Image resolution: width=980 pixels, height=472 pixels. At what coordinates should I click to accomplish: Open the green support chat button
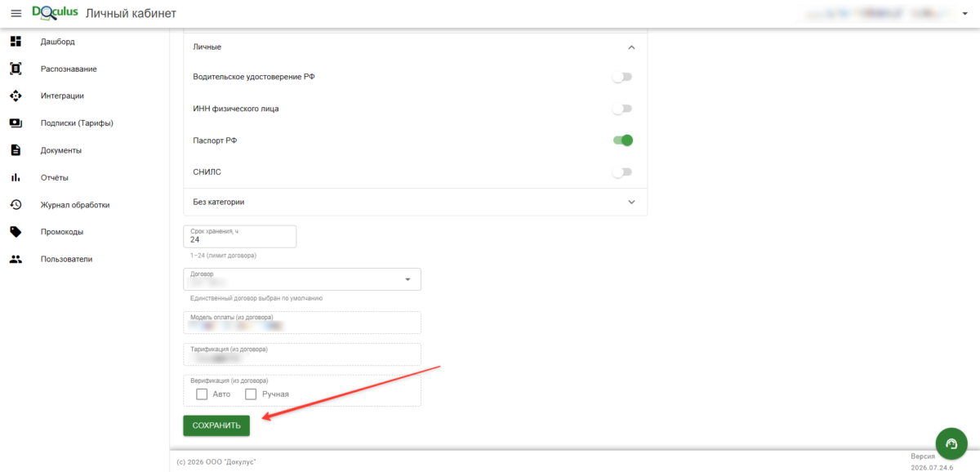(x=951, y=443)
